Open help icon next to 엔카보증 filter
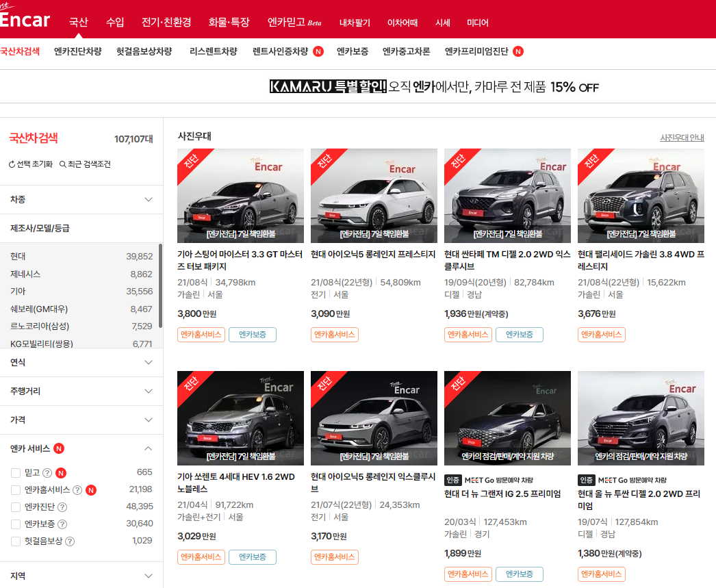This screenshot has width=716, height=588. pyautogui.click(x=62, y=524)
